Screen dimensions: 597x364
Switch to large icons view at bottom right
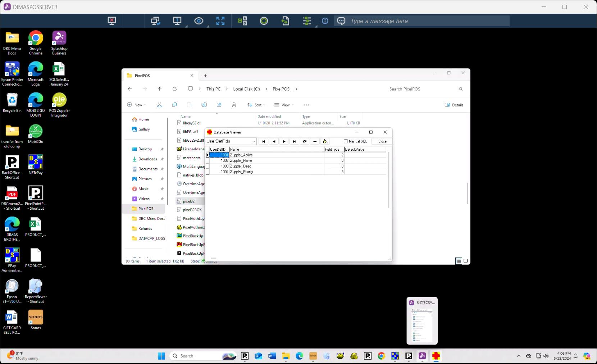465,261
